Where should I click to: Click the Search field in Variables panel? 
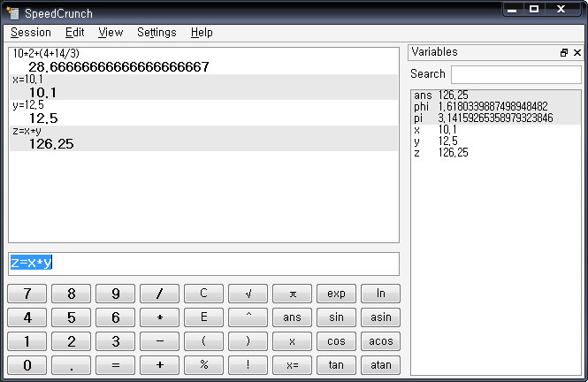pos(516,74)
